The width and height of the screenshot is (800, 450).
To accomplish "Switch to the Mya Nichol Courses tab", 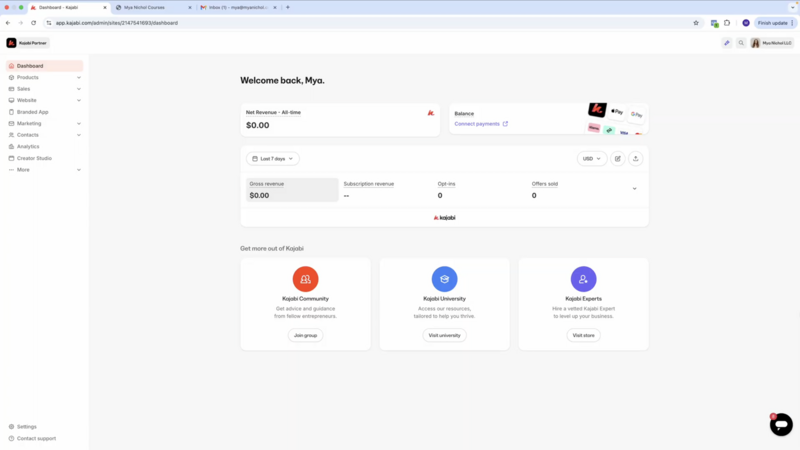I will pyautogui.click(x=151, y=8).
